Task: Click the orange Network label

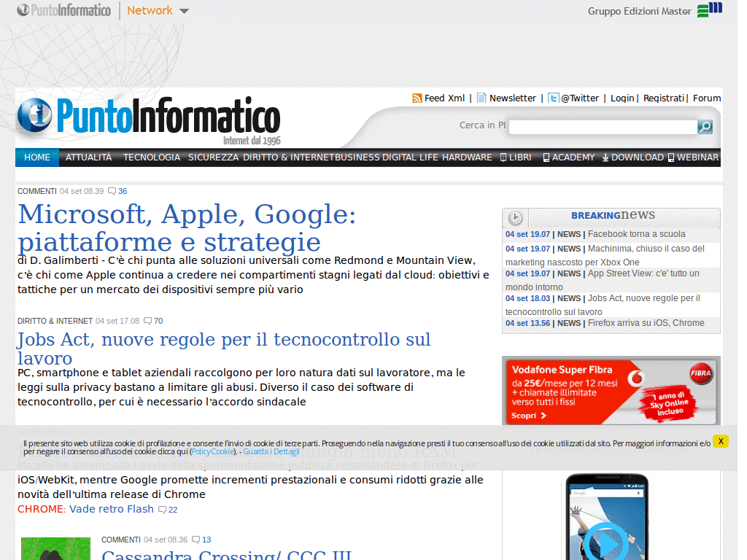Action: point(150,10)
